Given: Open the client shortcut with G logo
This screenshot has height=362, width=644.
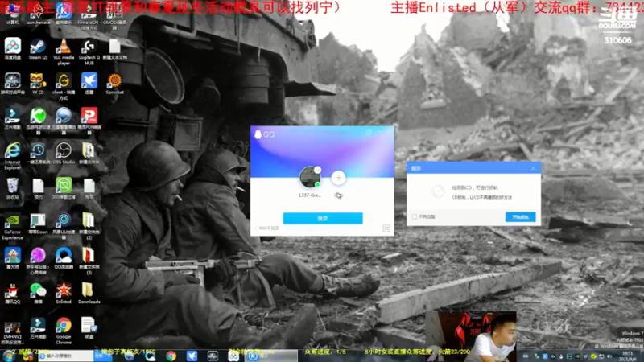Looking at the screenshot, I should point(64,86).
